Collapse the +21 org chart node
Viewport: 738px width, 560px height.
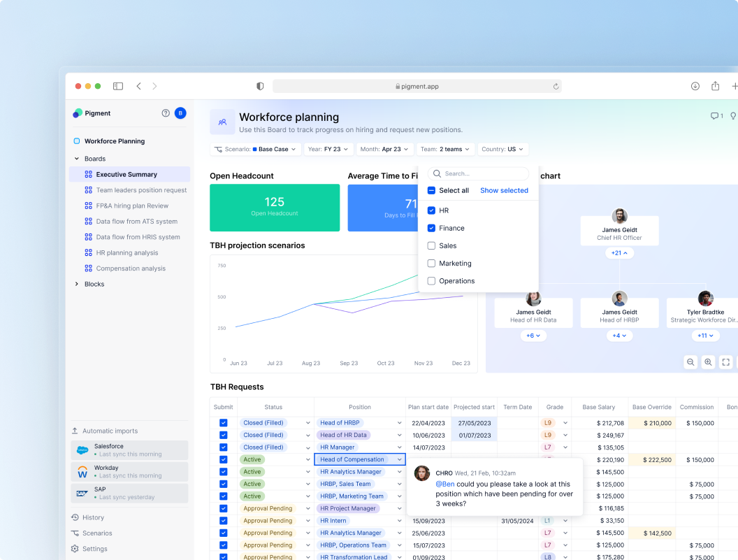(x=619, y=253)
